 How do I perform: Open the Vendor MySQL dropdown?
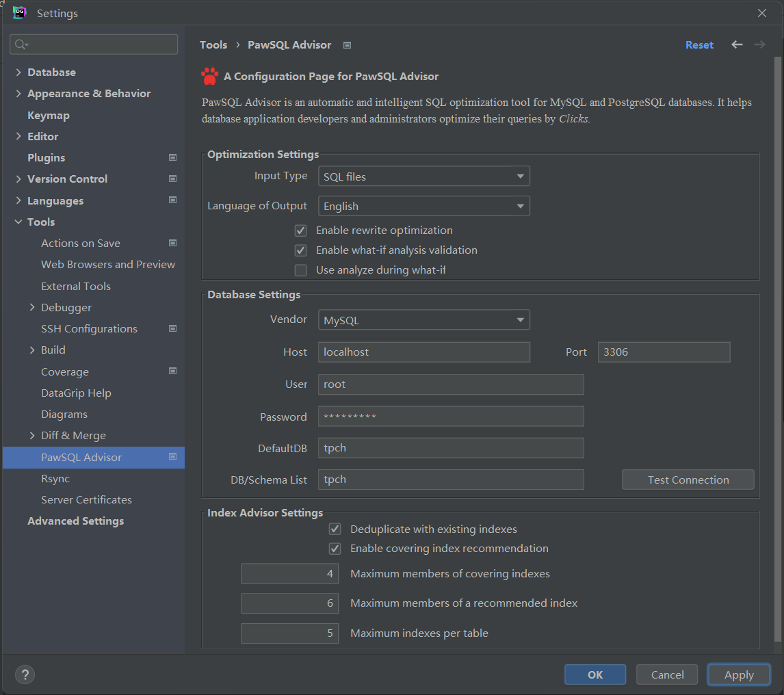click(423, 319)
